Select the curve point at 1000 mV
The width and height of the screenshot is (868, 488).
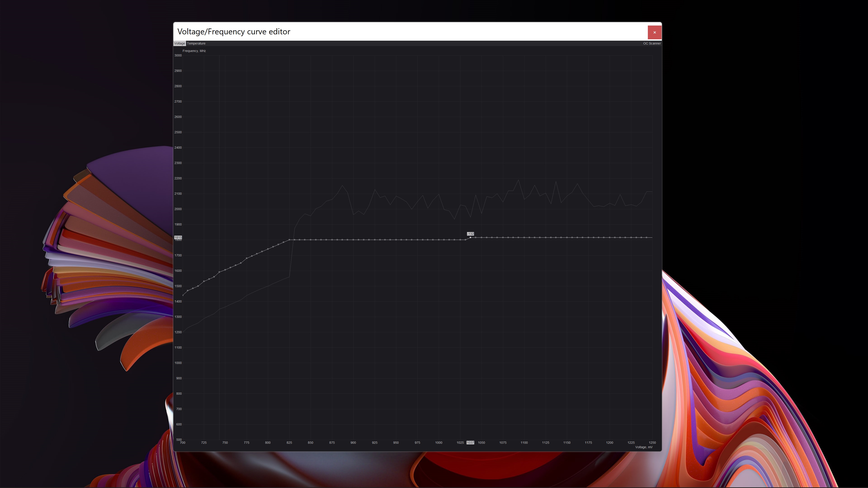(438, 240)
